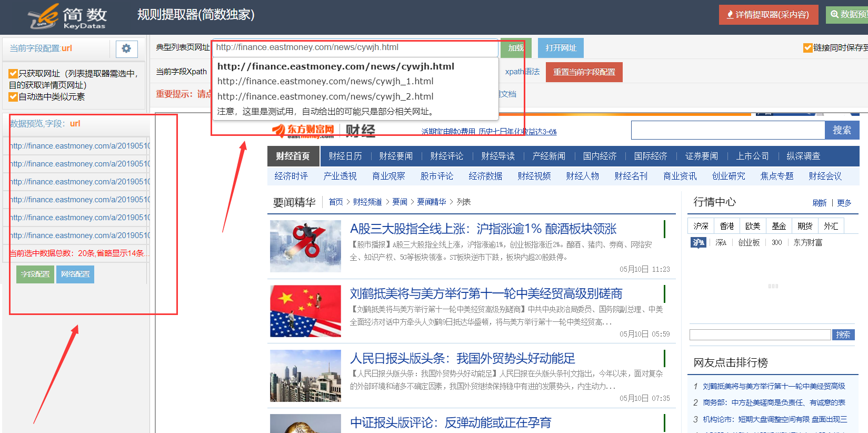Open 国际经济 nav item

click(651, 156)
